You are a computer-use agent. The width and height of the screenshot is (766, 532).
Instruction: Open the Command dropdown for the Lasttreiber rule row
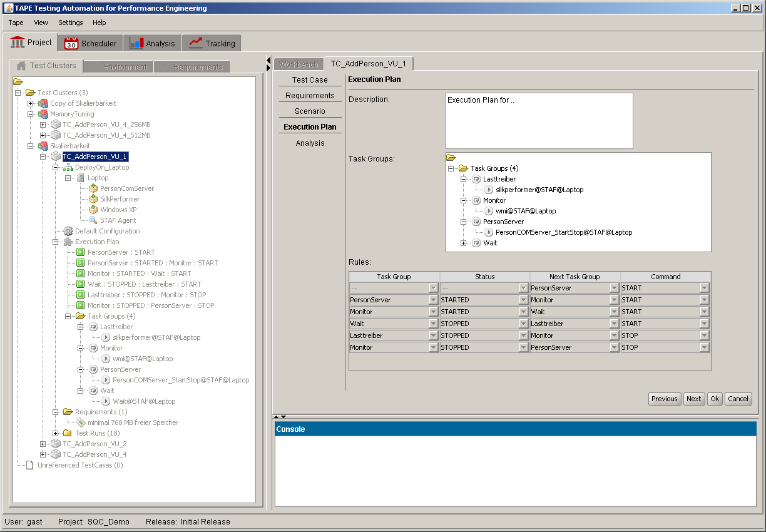click(705, 335)
